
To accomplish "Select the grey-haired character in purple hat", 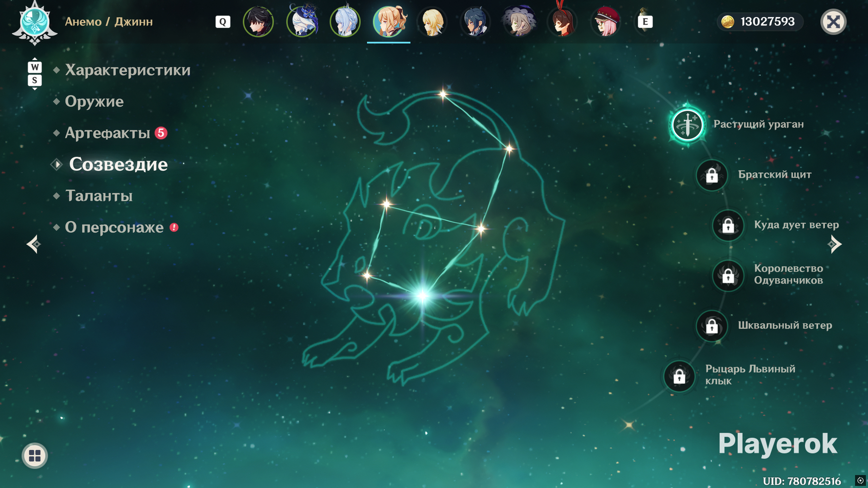I will pos(519,21).
